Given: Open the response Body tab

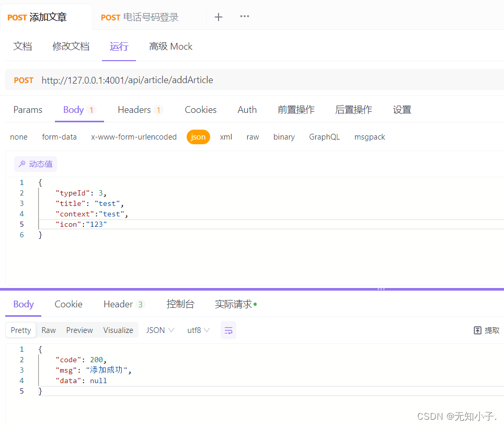Looking at the screenshot, I should click(24, 304).
